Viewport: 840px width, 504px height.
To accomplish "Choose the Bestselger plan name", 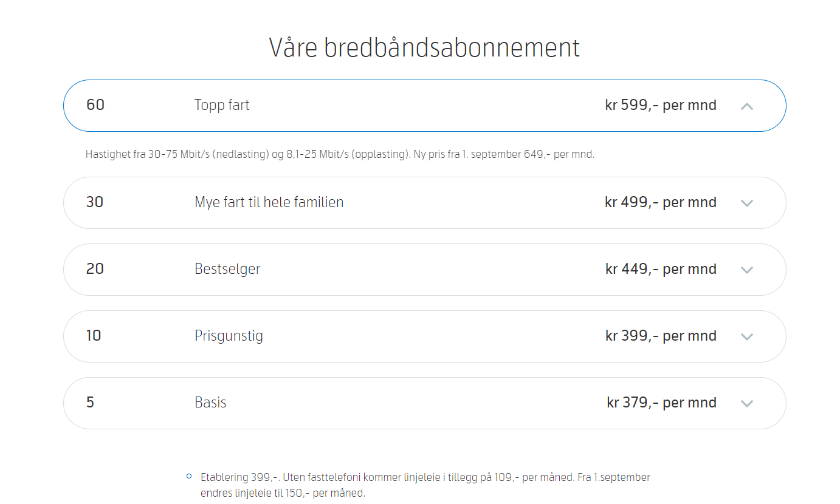I will 227,269.
